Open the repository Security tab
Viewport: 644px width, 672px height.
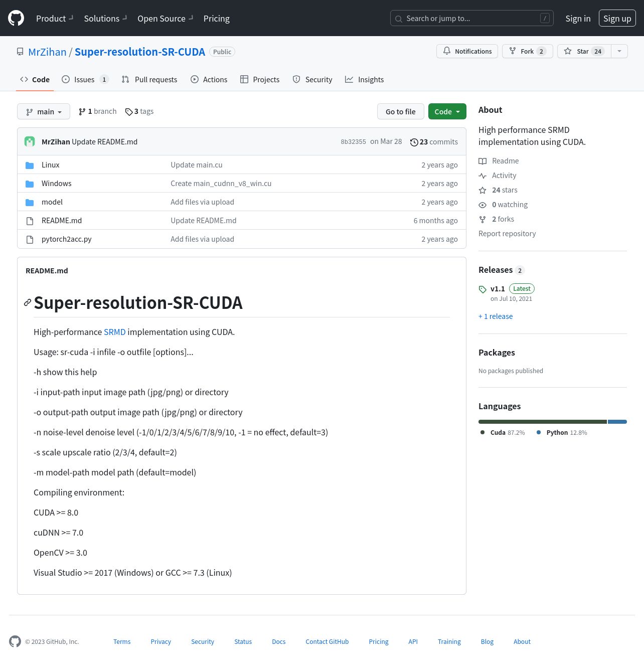312,79
